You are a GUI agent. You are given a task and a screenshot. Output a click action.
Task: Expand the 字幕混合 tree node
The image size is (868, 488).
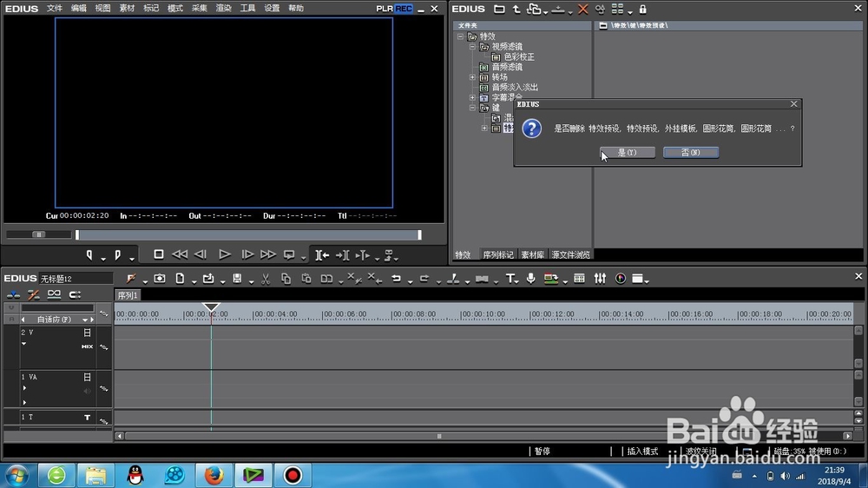472,97
